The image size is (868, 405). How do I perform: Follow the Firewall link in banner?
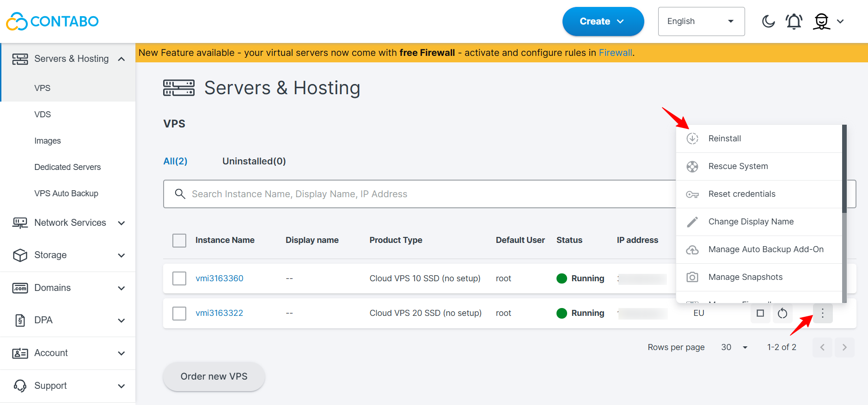(615, 53)
